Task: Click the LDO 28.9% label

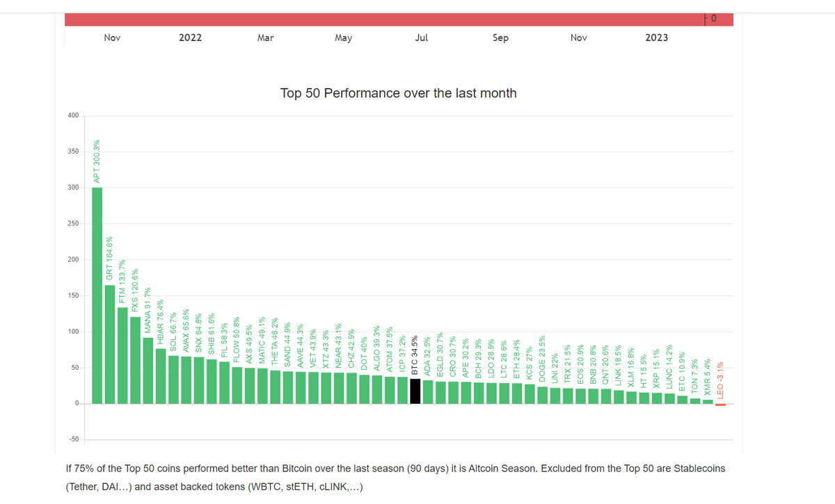Action: (491, 358)
